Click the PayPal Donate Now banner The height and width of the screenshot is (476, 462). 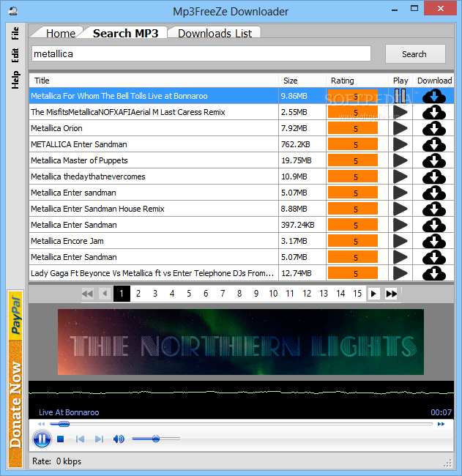point(16,379)
